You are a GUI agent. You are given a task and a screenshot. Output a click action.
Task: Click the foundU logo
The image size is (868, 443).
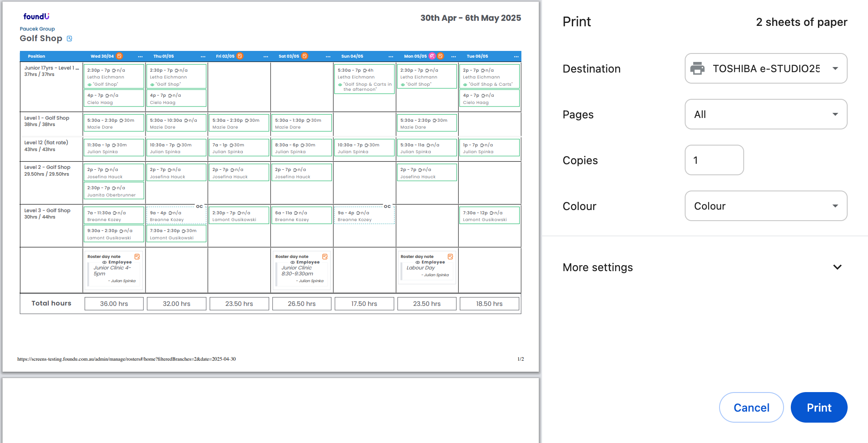(x=36, y=17)
